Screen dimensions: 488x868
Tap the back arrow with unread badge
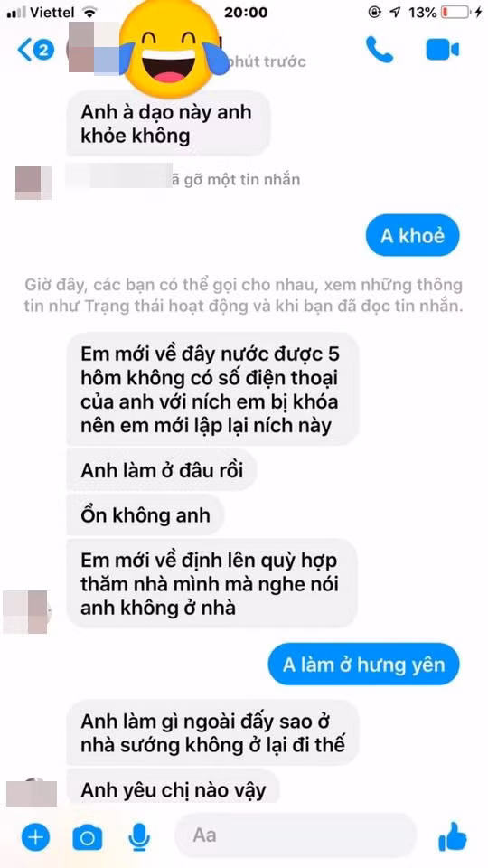tap(36, 51)
